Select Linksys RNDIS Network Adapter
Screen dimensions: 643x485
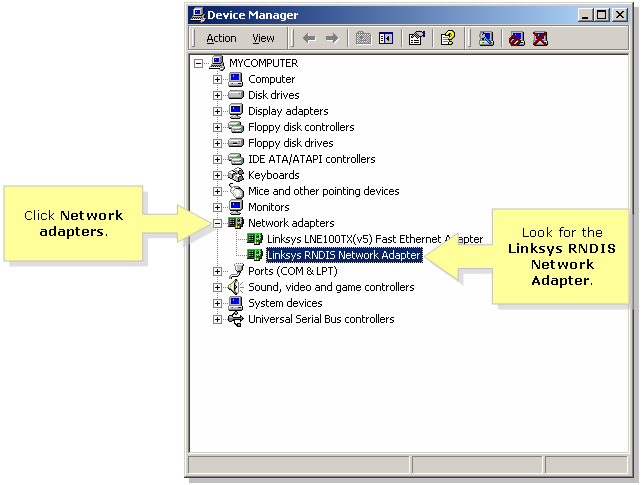[344, 255]
